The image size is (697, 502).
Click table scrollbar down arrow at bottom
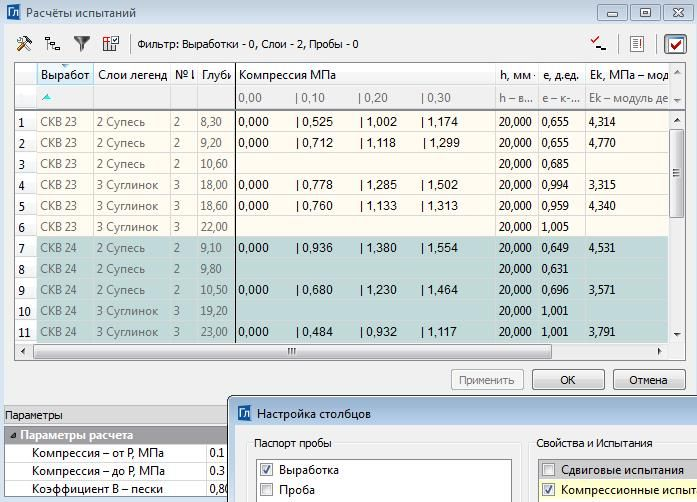[x=677, y=334]
